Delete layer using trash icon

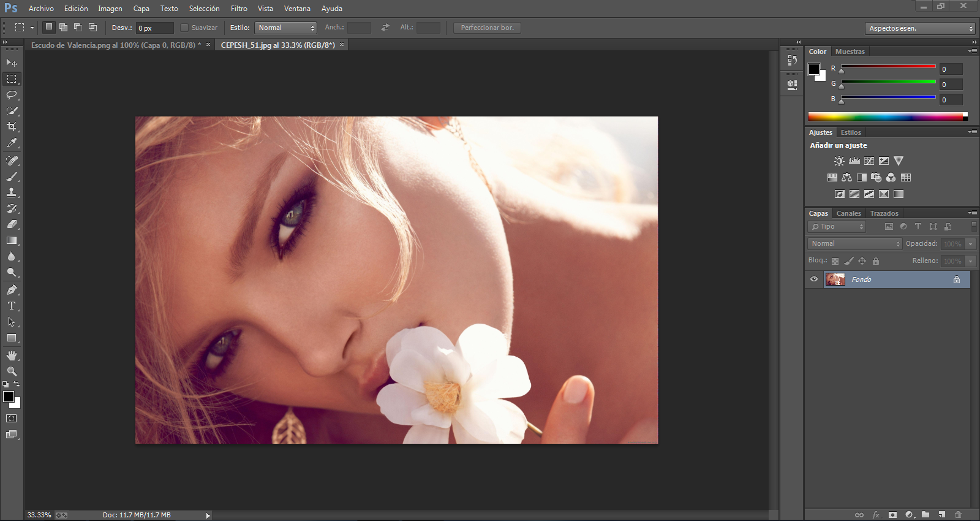click(959, 515)
